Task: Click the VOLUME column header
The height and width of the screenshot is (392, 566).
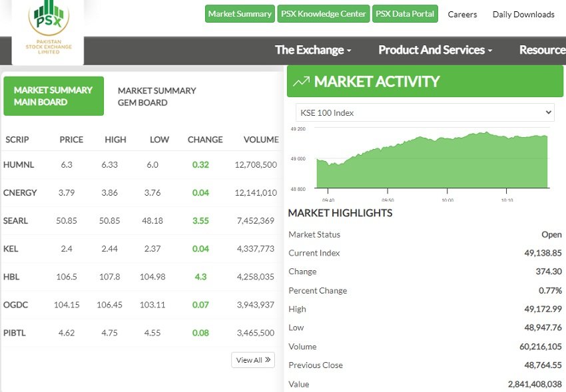Action: click(x=261, y=139)
